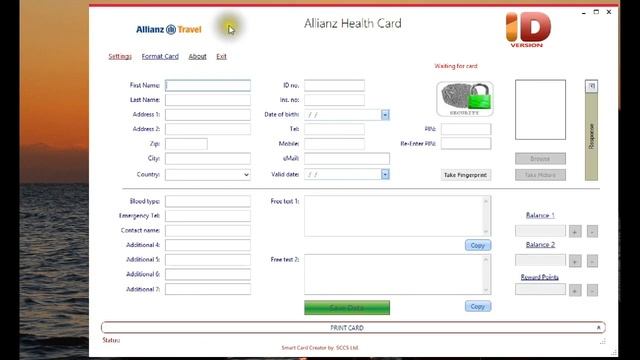The width and height of the screenshot is (640, 360).
Task: Focus the Emergency Tel field
Action: coord(208,216)
